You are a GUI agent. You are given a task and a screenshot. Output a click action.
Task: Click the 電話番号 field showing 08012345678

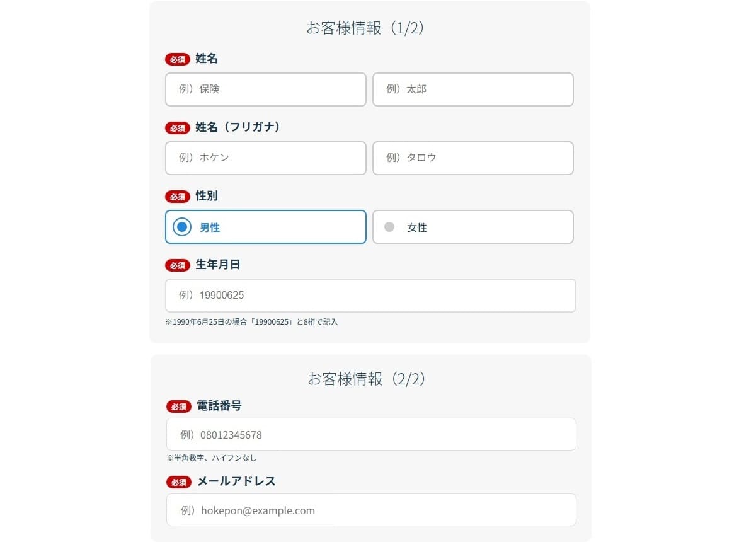(x=371, y=434)
